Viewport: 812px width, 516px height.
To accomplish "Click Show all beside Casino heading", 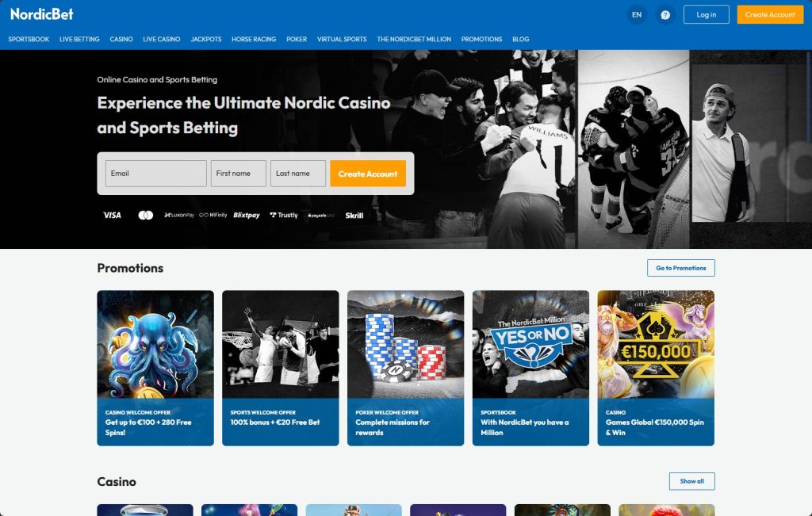I will click(x=691, y=481).
